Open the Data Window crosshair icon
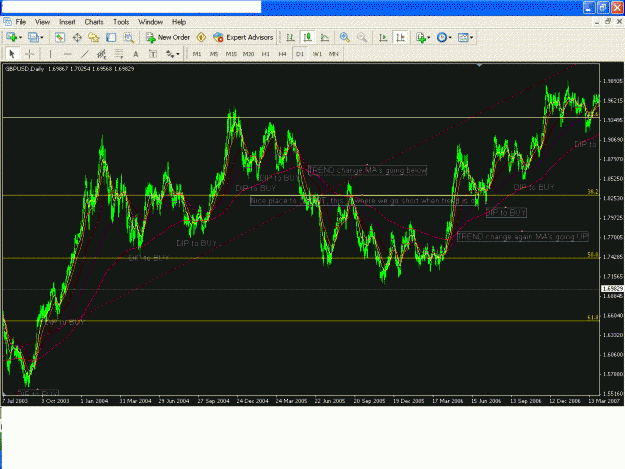The width and height of the screenshot is (625, 469). (x=77, y=37)
